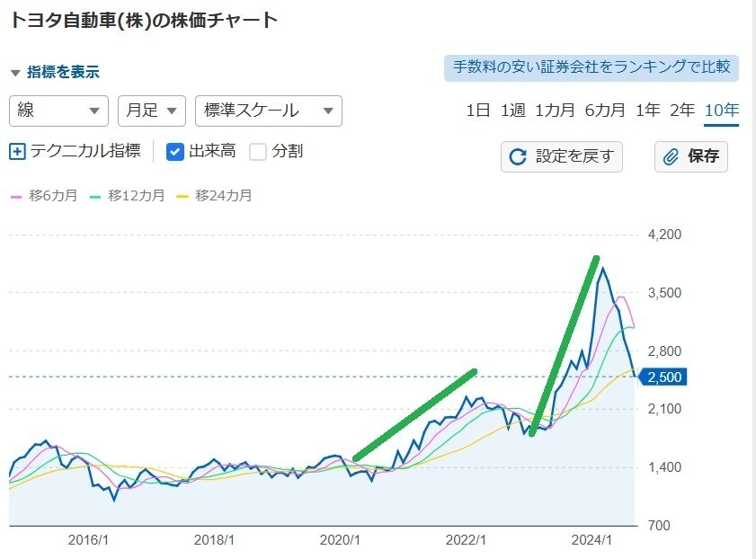Click the yellow 移24カ月 legend line
This screenshot has width=756, height=559.
click(182, 196)
